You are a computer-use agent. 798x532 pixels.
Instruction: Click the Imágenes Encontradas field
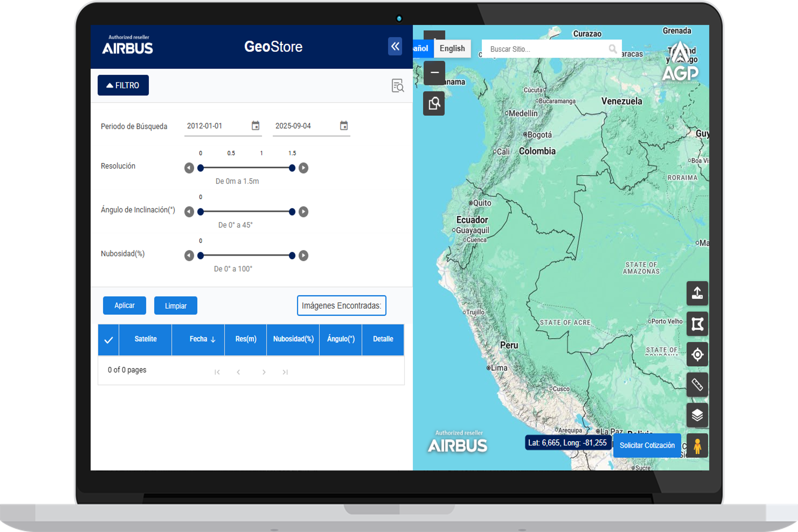pyautogui.click(x=342, y=305)
